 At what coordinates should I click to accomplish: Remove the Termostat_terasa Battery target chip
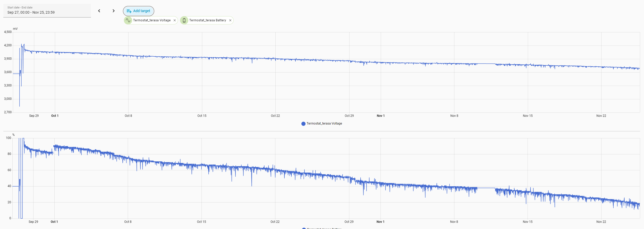pyautogui.click(x=230, y=20)
